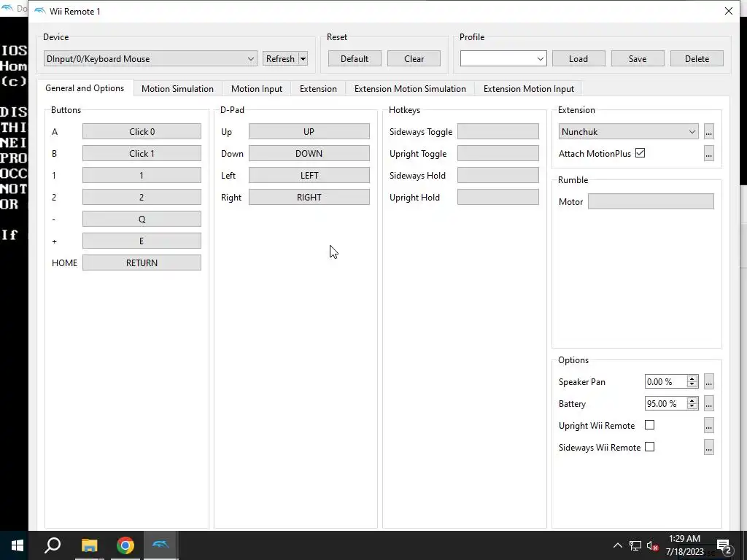Click the network tray icon
The width and height of the screenshot is (747, 560).
pyautogui.click(x=635, y=545)
